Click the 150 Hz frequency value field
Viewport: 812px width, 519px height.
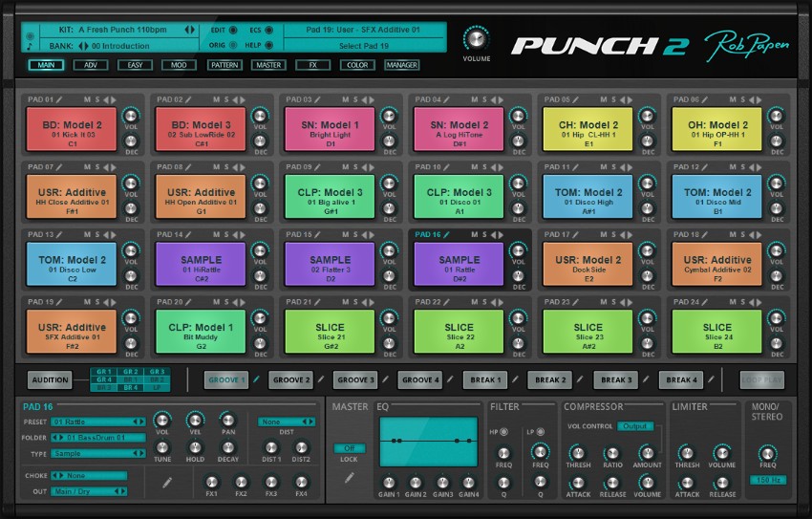(768, 480)
